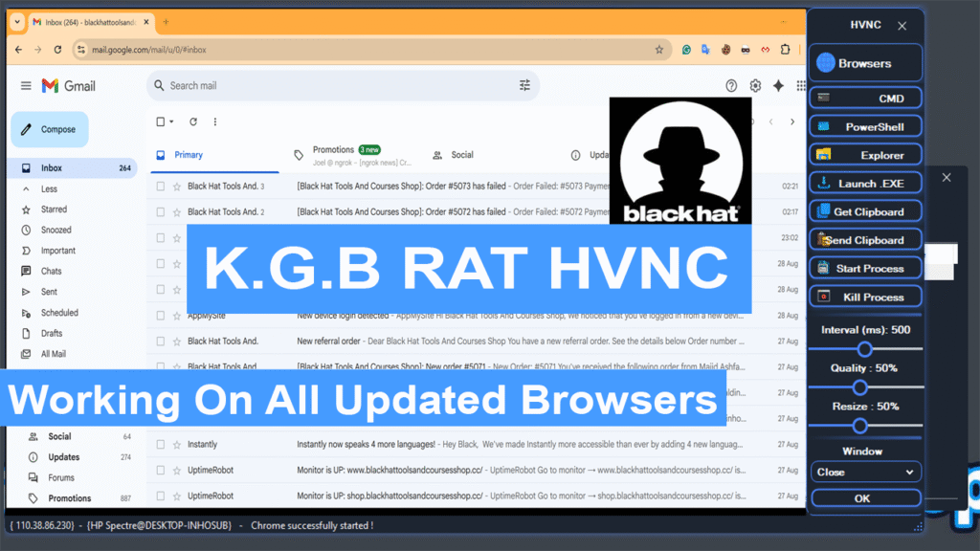Open Gmail settings gear
The height and width of the screenshot is (551, 980).
(755, 85)
